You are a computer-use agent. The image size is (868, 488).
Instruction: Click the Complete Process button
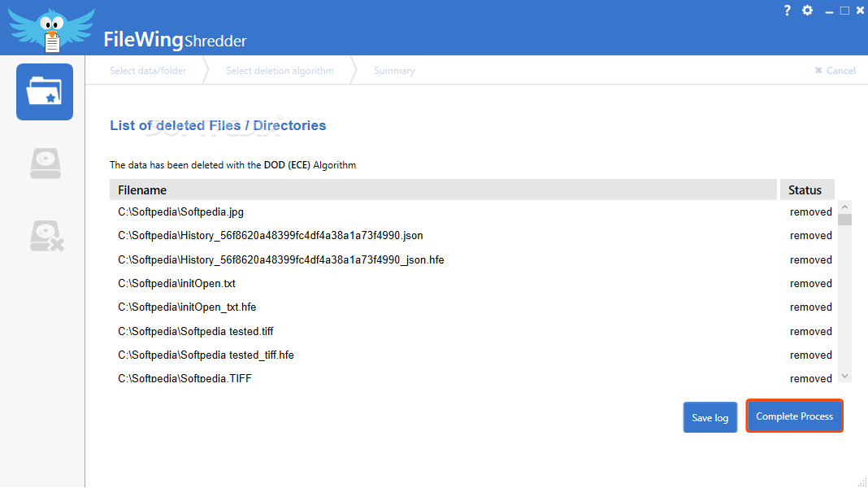(x=794, y=416)
